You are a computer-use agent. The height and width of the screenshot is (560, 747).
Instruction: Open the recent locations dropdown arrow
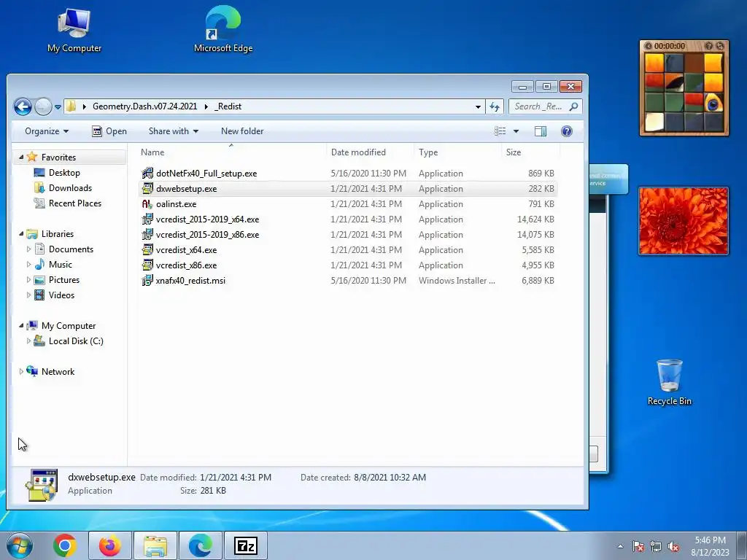[58, 107]
